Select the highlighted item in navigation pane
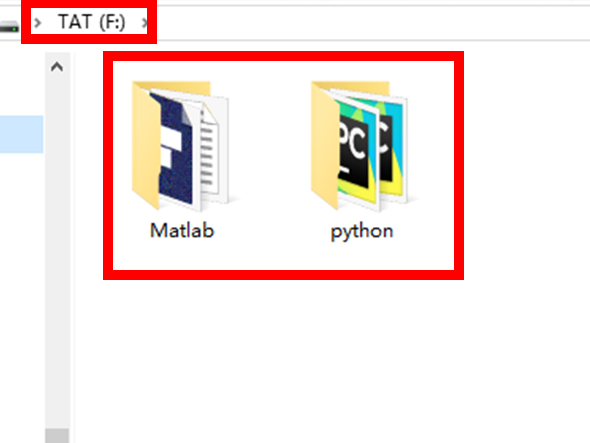Viewport: 590px width, 443px height. pos(21,134)
